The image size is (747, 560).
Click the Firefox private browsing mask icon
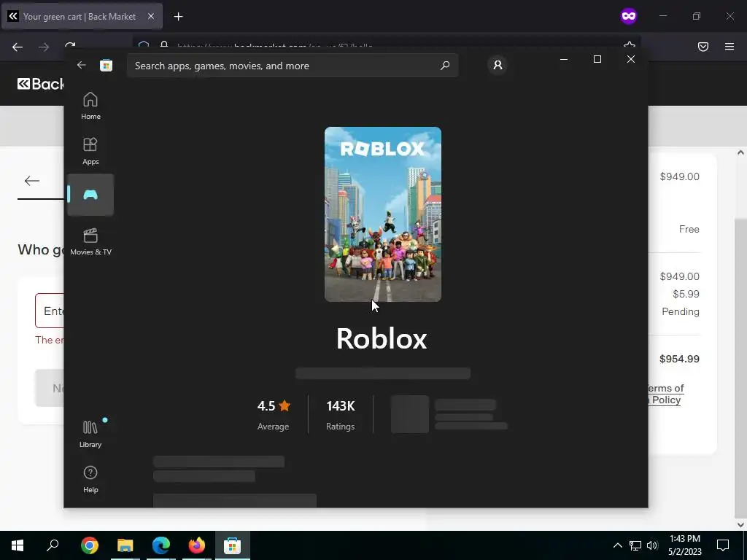pyautogui.click(x=628, y=16)
